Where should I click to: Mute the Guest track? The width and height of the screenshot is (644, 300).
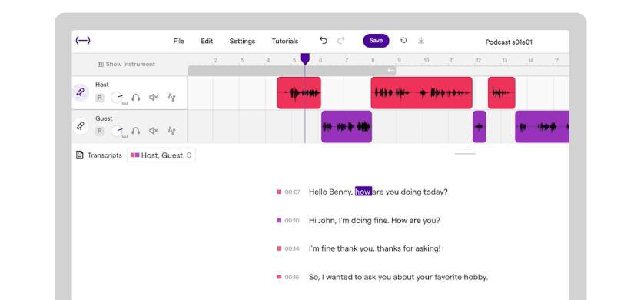[154, 131]
